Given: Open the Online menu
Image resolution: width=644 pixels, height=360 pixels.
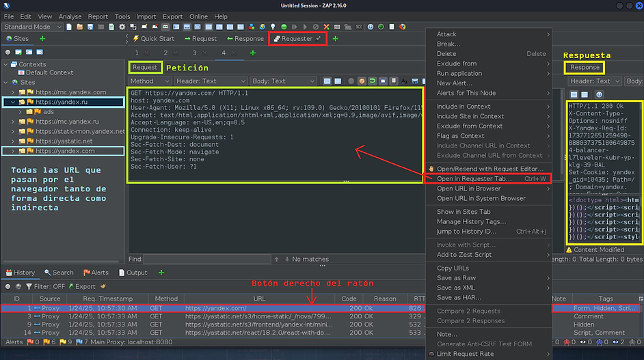Looking at the screenshot, I should [x=198, y=16].
